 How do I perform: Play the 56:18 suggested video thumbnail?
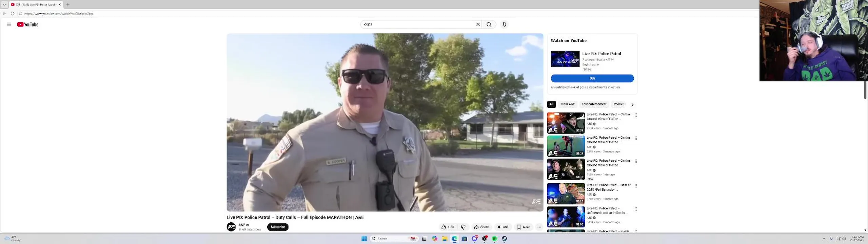566,169
